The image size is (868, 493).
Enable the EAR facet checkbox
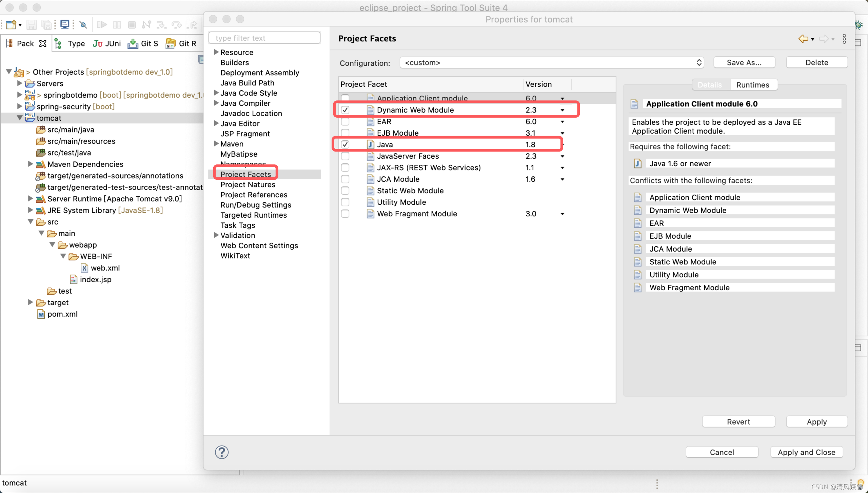pos(345,121)
